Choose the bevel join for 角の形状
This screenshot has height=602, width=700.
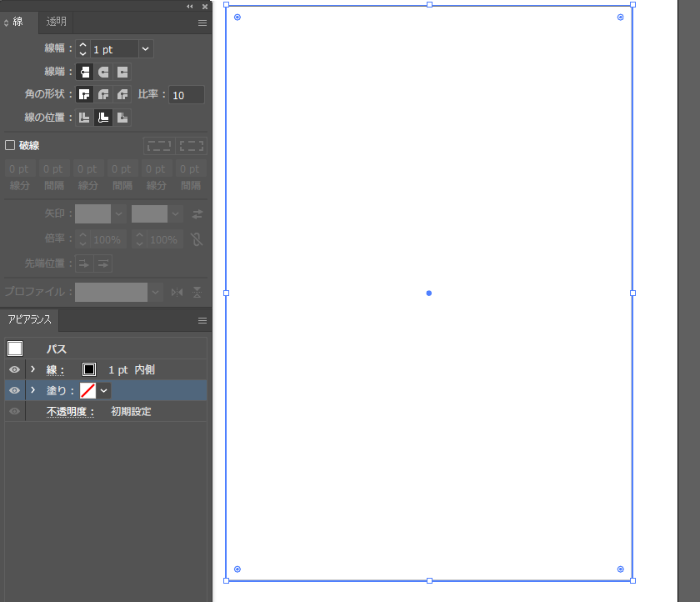122,94
